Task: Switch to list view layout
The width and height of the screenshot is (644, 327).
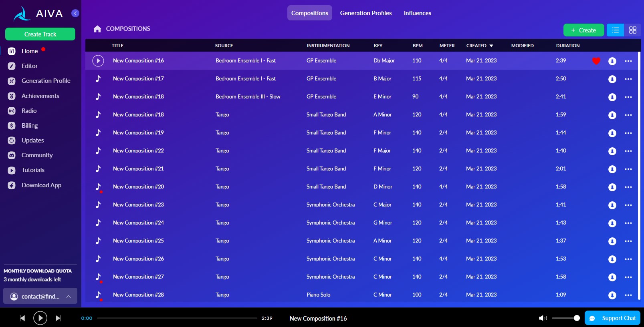Action: point(615,30)
